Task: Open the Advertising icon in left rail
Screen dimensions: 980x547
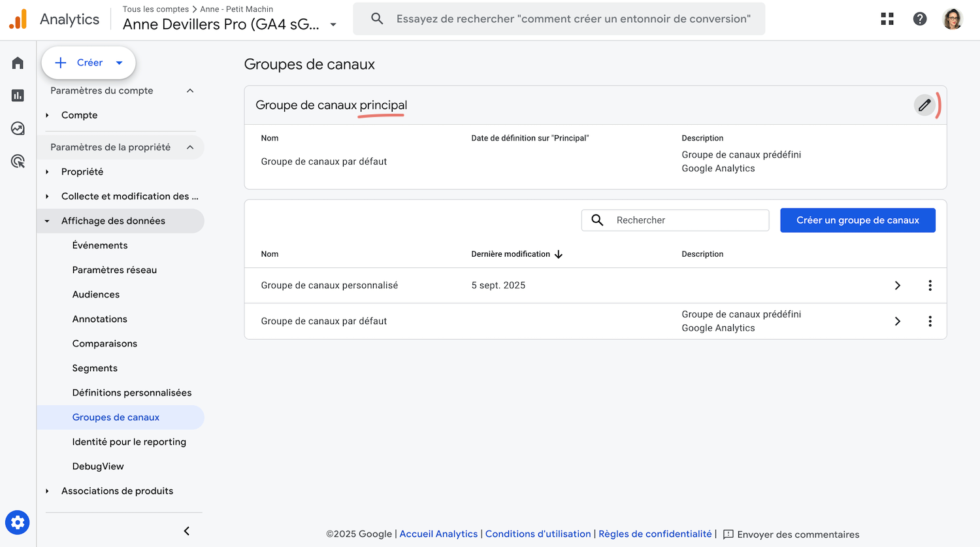Action: click(x=18, y=161)
